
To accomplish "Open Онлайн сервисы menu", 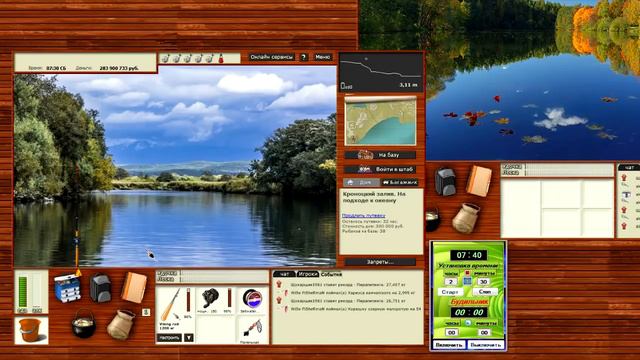I will coord(272,57).
